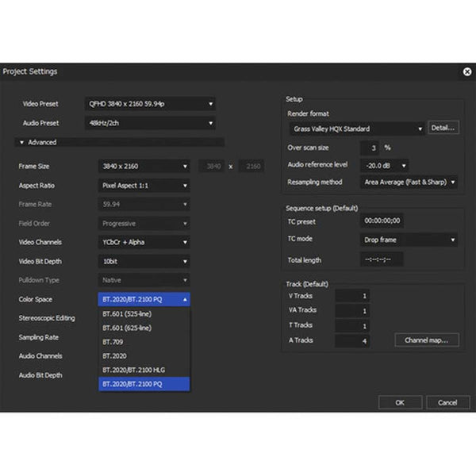
Task: Open the Resampling method dropdown
Action: (x=409, y=182)
